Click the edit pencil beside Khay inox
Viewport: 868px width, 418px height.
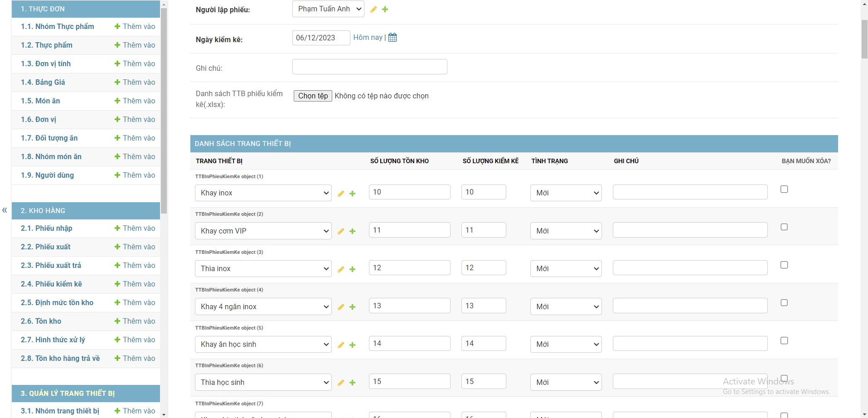click(x=341, y=194)
